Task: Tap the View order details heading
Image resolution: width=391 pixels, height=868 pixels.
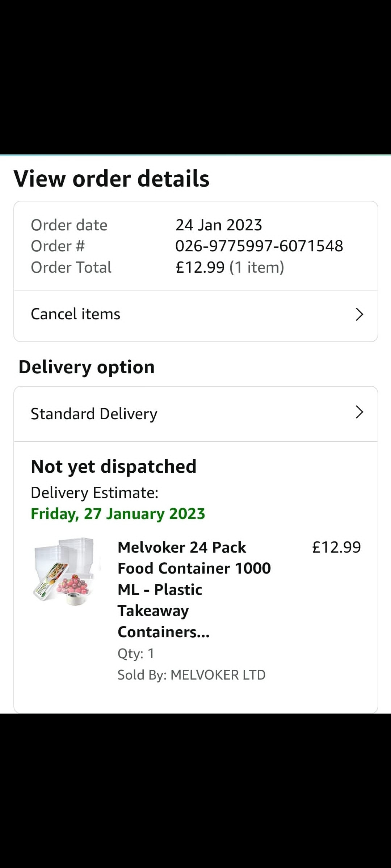Action: 112,179
